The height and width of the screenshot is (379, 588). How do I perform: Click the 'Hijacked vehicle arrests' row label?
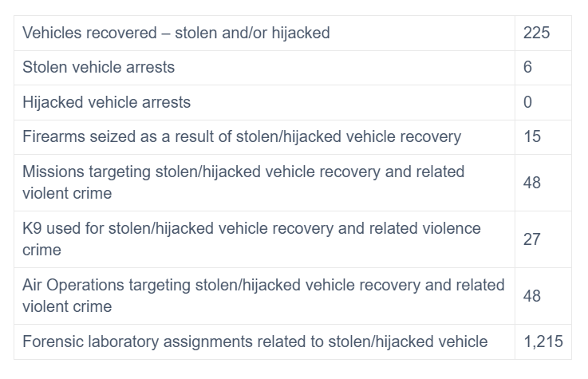[106, 102]
